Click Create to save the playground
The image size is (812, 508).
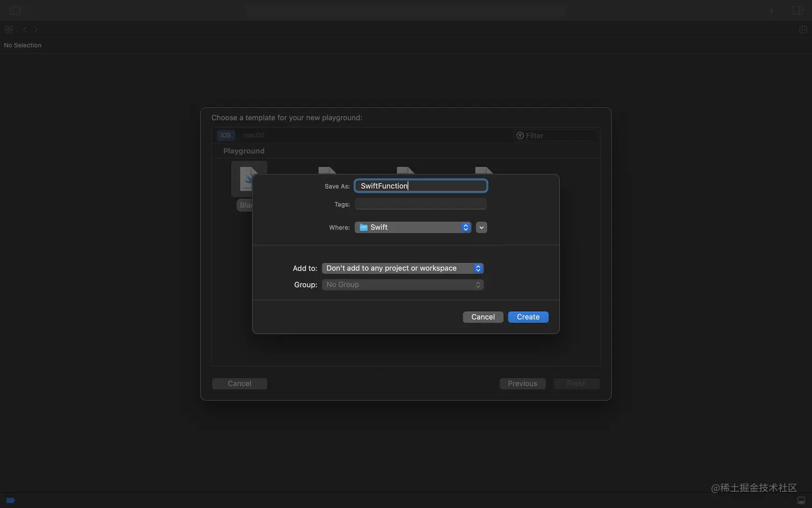point(528,317)
